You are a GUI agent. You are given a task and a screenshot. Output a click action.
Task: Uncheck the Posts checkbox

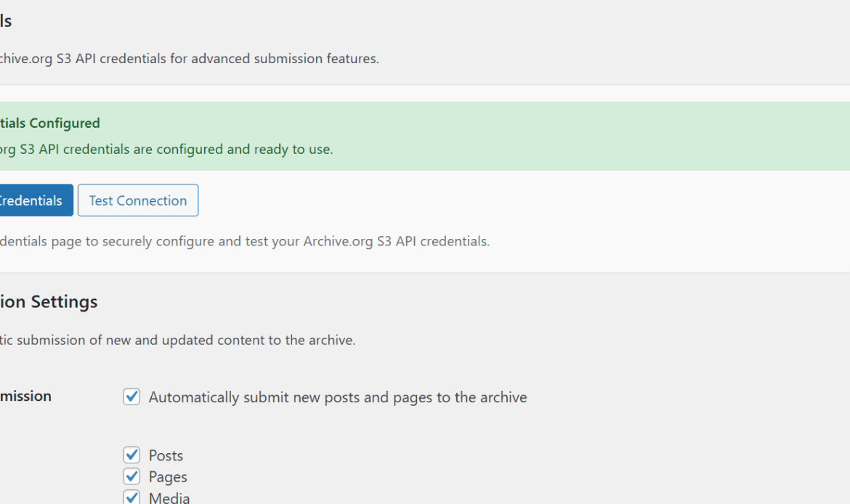[x=131, y=455]
